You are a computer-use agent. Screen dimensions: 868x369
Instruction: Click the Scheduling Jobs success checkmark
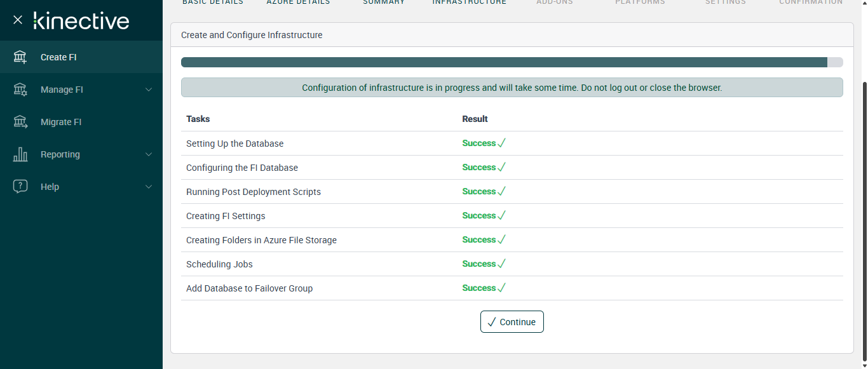pos(501,264)
